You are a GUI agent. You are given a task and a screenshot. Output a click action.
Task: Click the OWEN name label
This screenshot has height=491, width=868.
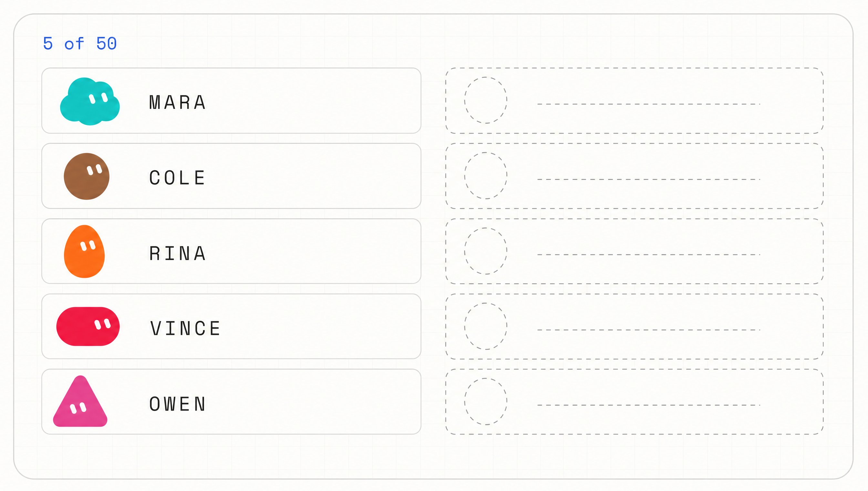coord(177,404)
